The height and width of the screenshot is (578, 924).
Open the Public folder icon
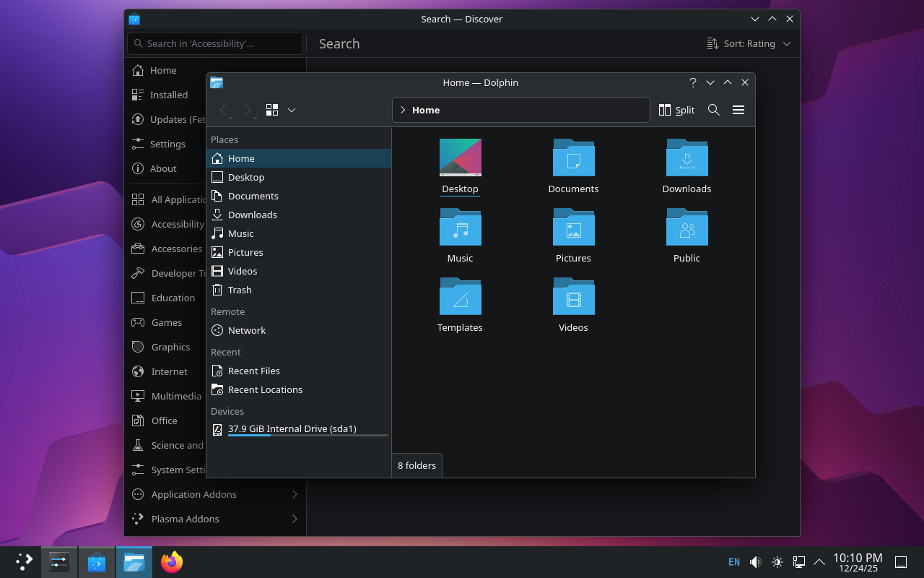click(x=687, y=228)
